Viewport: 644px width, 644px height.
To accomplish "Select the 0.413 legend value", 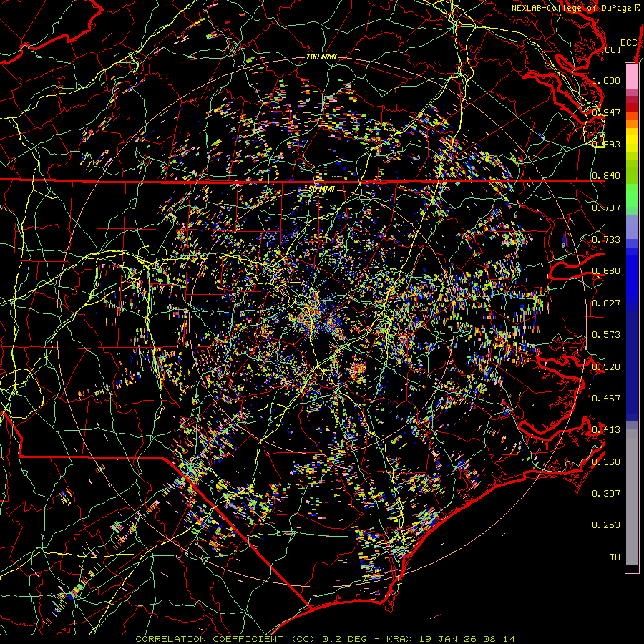I will [x=606, y=430].
